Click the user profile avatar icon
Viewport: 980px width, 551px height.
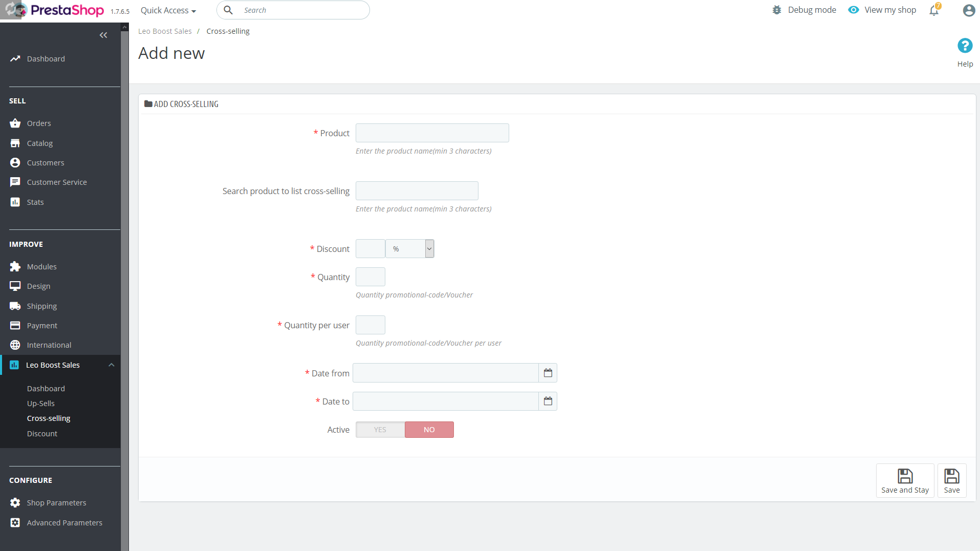click(x=968, y=10)
